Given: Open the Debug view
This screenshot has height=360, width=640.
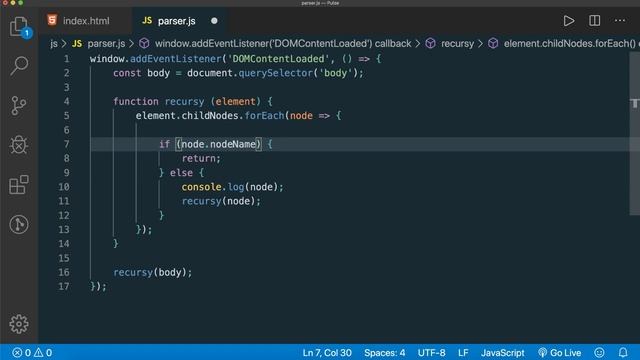Looking at the screenshot, I should tap(19, 144).
